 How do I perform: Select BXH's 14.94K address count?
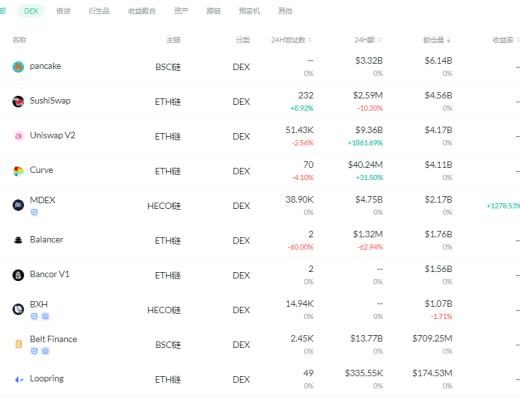pos(299,304)
